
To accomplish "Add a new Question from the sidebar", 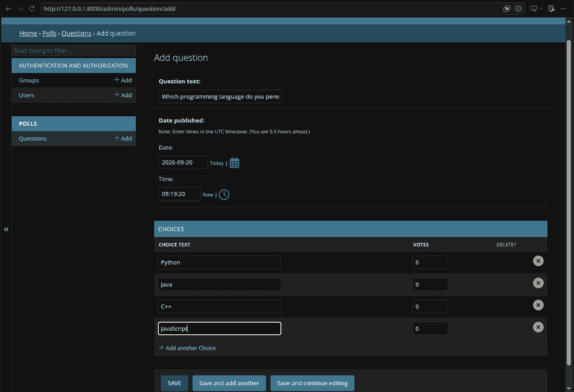I will [123, 138].
